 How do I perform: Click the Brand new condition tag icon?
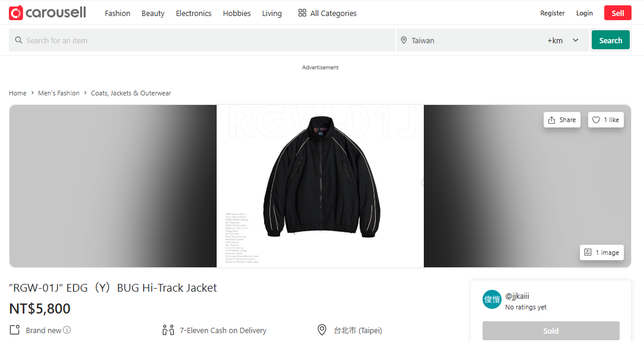[x=15, y=330]
